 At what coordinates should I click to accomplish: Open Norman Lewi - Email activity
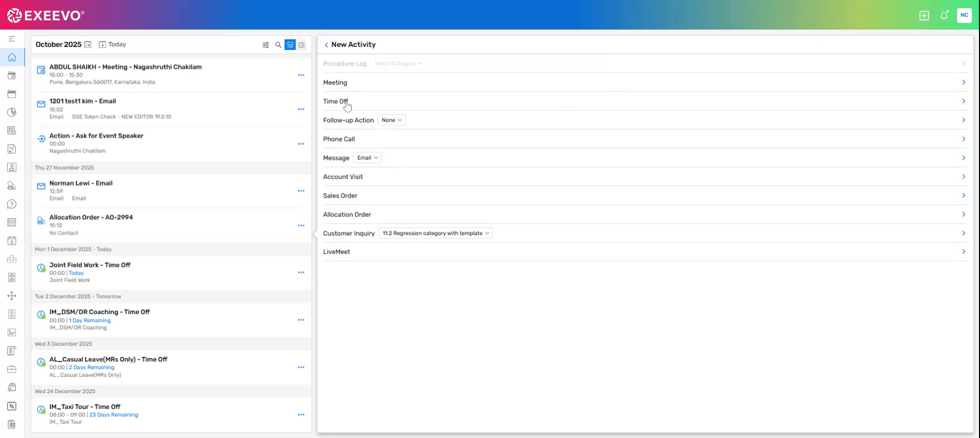click(x=81, y=183)
